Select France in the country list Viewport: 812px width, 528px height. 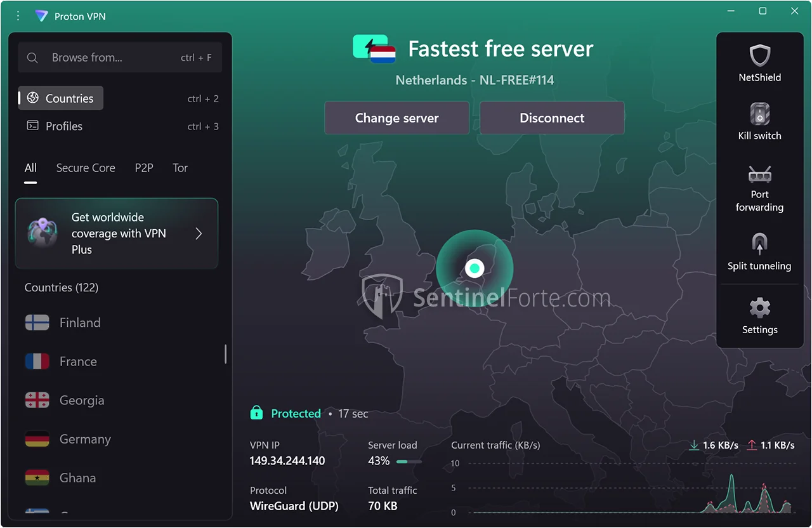[78, 362]
